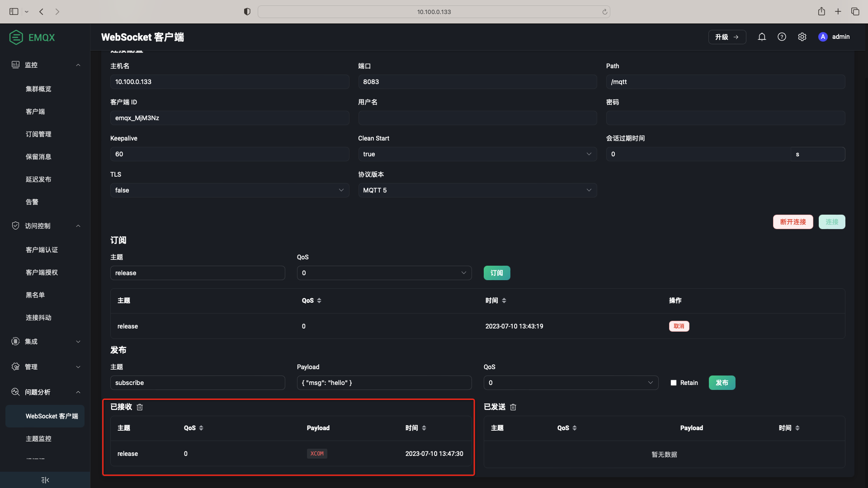868x488 pixels.
Task: Collapse the sidebar with bottom icon
Action: (x=45, y=480)
